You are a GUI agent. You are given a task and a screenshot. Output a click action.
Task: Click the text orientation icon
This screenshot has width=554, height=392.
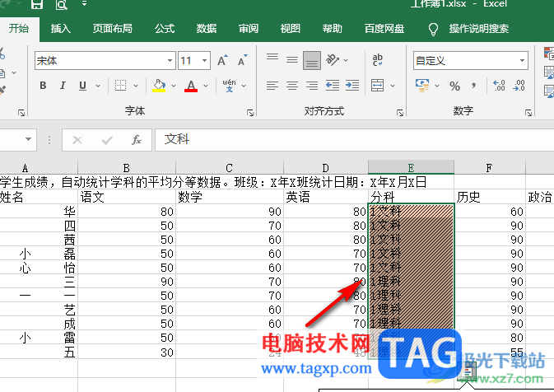point(333,60)
